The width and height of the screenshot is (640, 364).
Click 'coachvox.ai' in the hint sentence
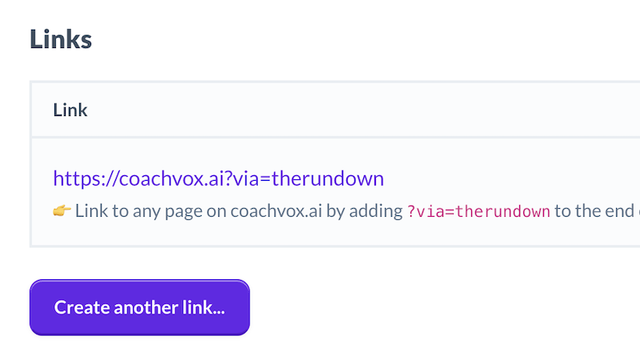pos(276,211)
